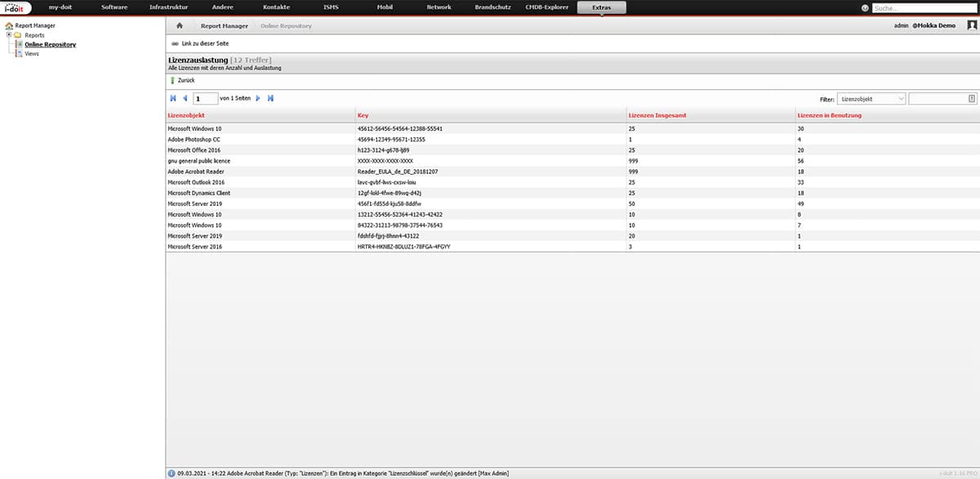
Task: Click the gnu general public licence row
Action: pos(572,161)
